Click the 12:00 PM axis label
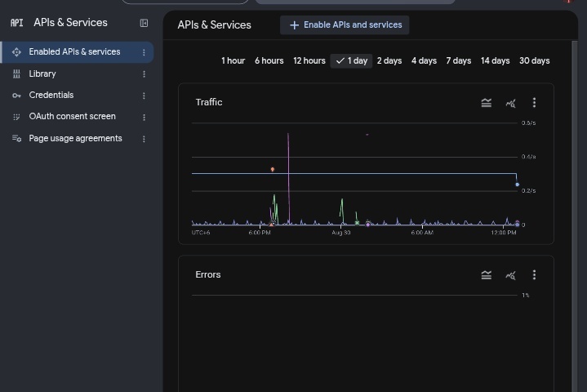Viewport: 587px width, 392px height. tap(504, 233)
